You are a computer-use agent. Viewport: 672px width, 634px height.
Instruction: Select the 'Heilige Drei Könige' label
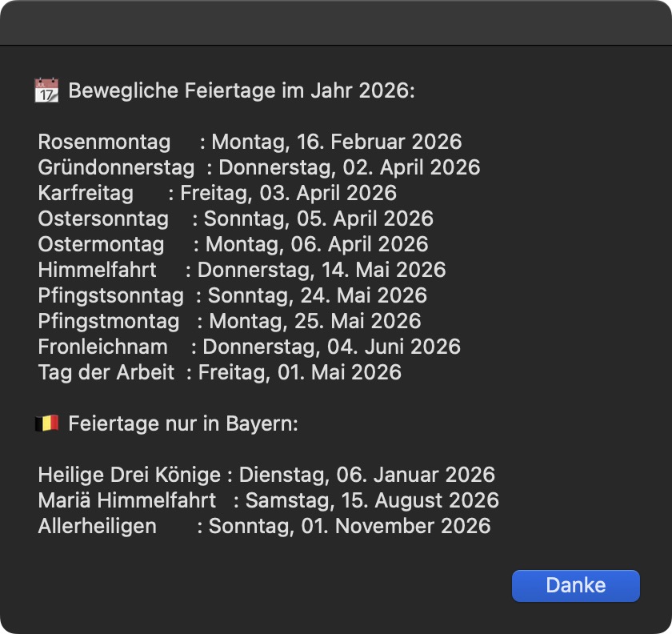point(129,475)
